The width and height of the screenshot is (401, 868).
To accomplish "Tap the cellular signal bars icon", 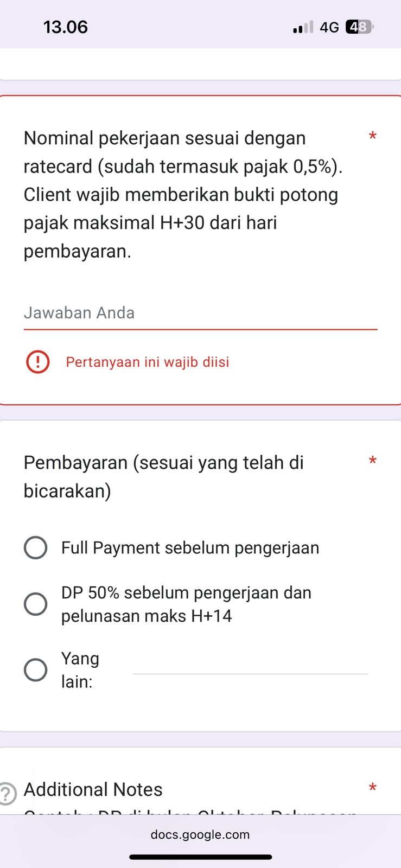I will pyautogui.click(x=303, y=27).
